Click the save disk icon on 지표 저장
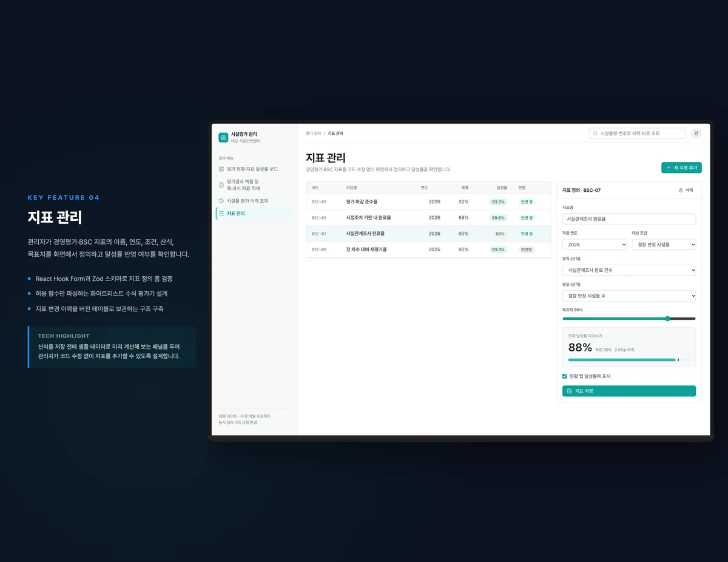Viewport: 728px width, 562px height. click(570, 391)
